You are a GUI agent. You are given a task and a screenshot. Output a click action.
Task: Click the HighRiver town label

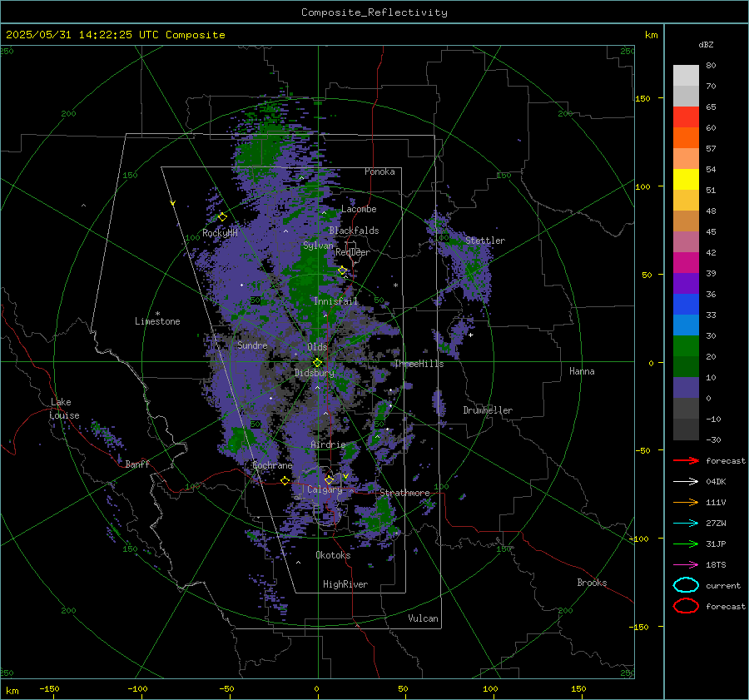(x=345, y=584)
